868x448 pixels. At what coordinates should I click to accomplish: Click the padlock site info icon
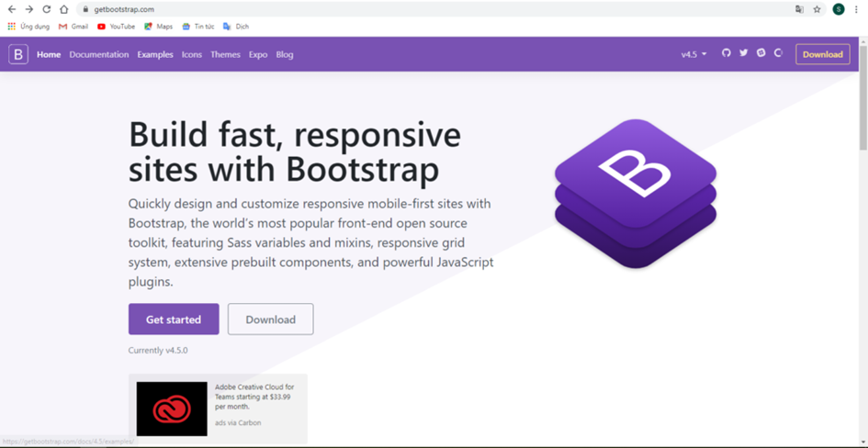85,9
